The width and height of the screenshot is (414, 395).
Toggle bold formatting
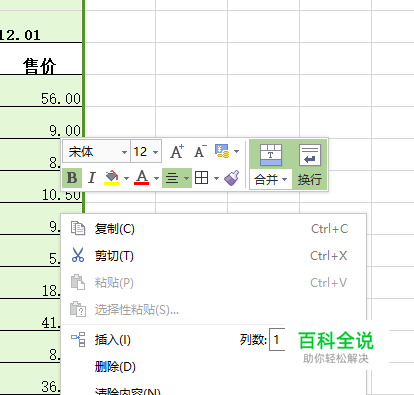(x=72, y=178)
